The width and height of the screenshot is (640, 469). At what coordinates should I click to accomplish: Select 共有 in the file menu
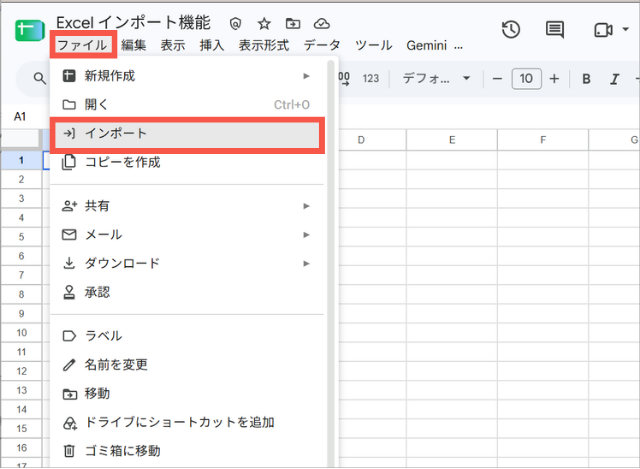pos(187,206)
